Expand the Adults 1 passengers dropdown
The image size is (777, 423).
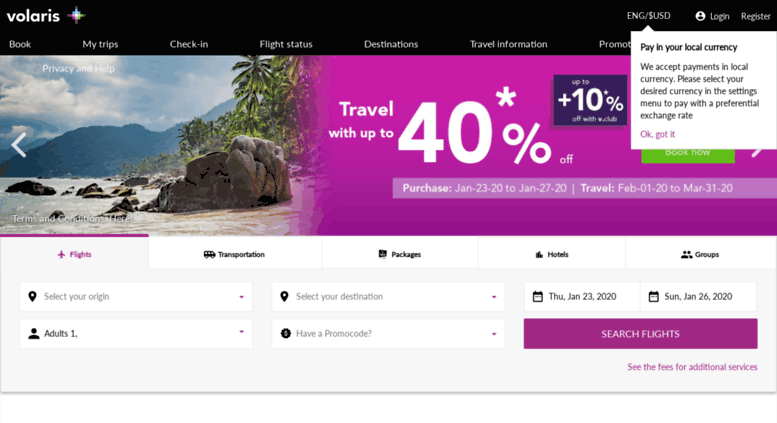coord(136,333)
